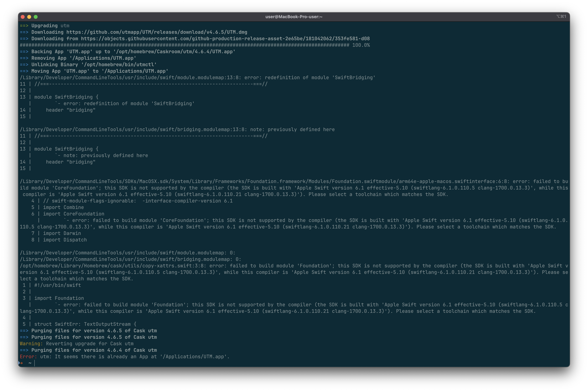Screen dimensions: 588x391
Task: Click 'struct SwiftErr: TextOutputStream' line
Action: (85, 324)
